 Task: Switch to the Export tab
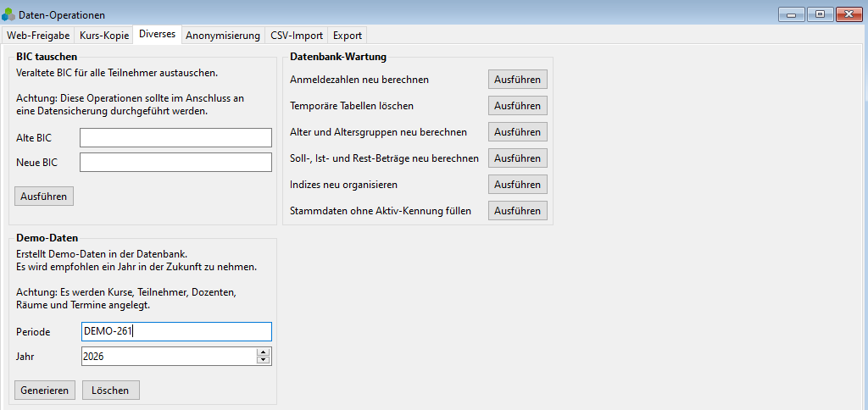click(348, 36)
